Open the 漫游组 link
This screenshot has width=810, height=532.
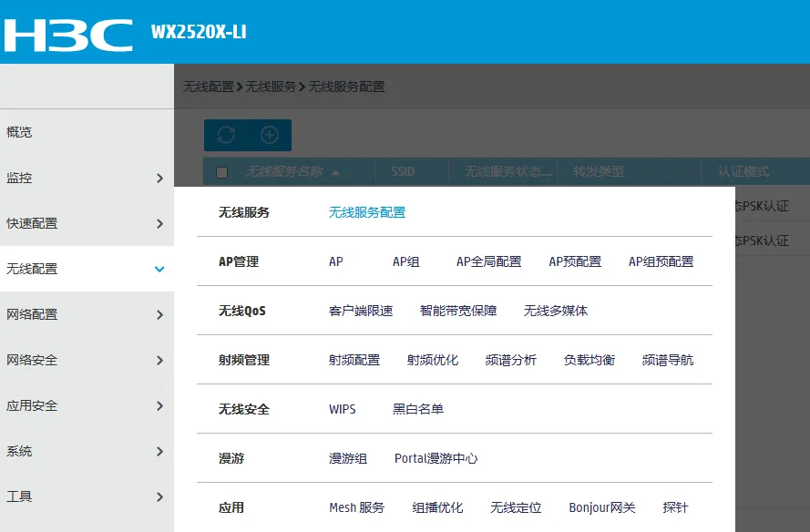tap(348, 458)
